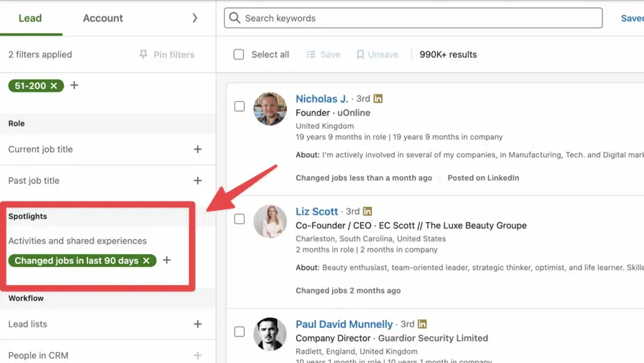Open Liz Scott profile link
This screenshot has height=363, width=644.
(317, 211)
